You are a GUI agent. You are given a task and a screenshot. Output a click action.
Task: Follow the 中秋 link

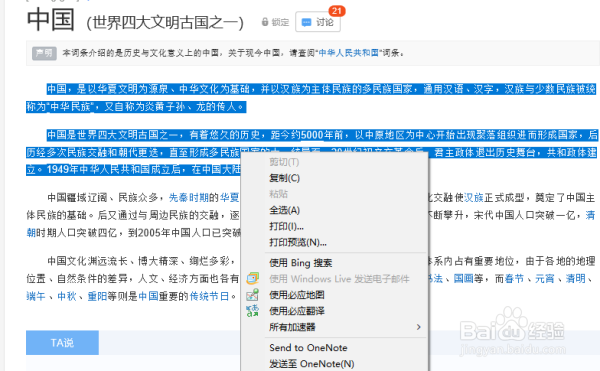point(67,296)
